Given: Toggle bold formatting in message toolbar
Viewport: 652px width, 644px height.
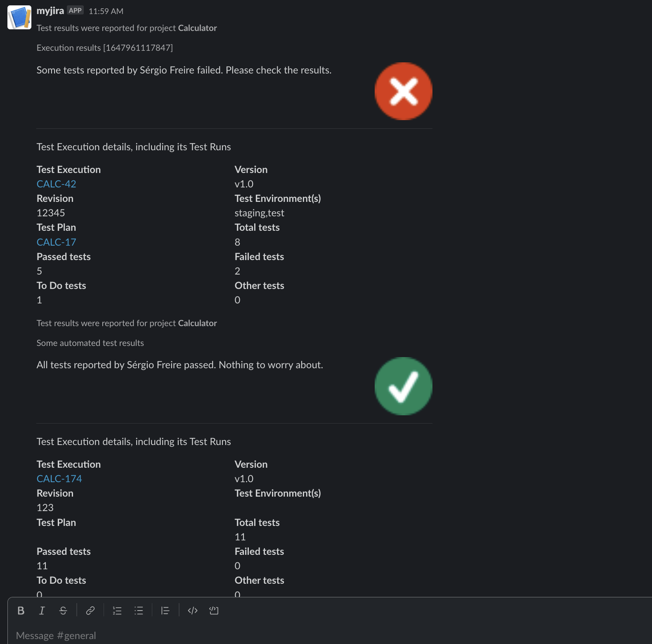Looking at the screenshot, I should pos(21,611).
